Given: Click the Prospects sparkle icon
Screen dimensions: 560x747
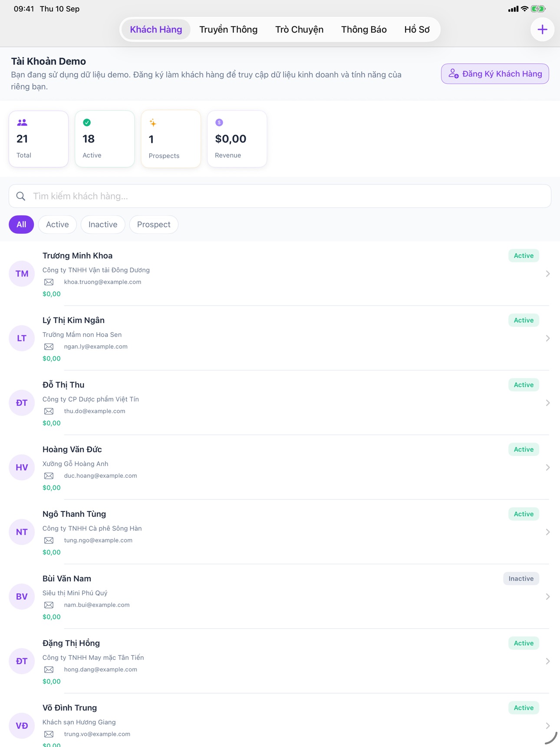Looking at the screenshot, I should [153, 123].
